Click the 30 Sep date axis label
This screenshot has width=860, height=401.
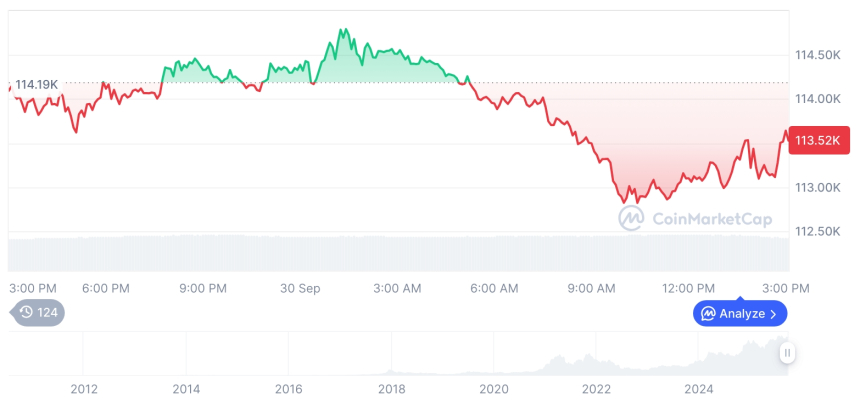pyautogui.click(x=300, y=288)
